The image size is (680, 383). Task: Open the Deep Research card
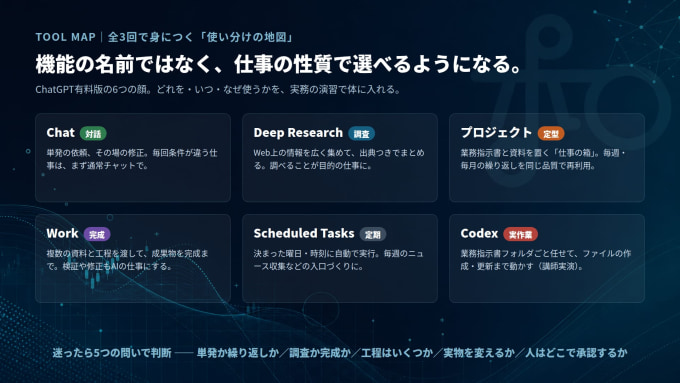pyautogui.click(x=340, y=157)
